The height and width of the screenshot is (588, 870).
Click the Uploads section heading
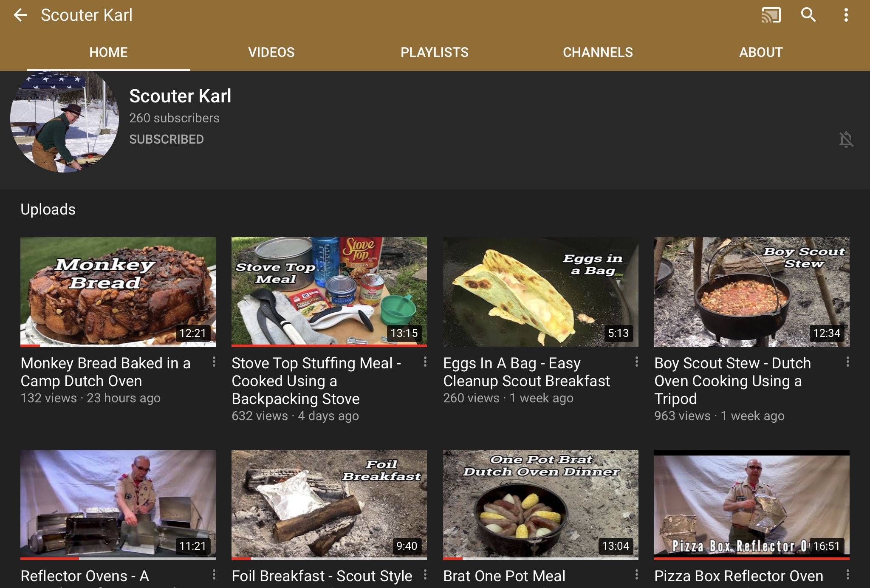coord(48,209)
